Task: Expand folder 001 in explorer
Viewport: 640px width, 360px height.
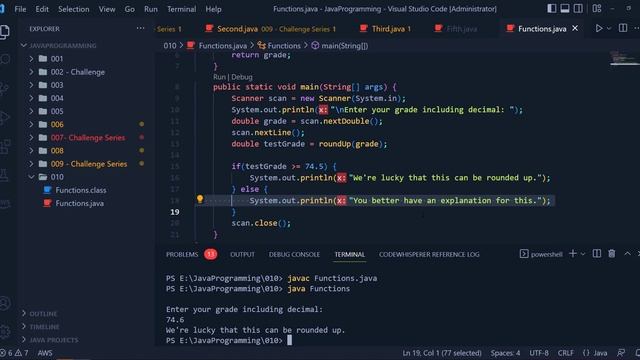Action: (86, 59)
